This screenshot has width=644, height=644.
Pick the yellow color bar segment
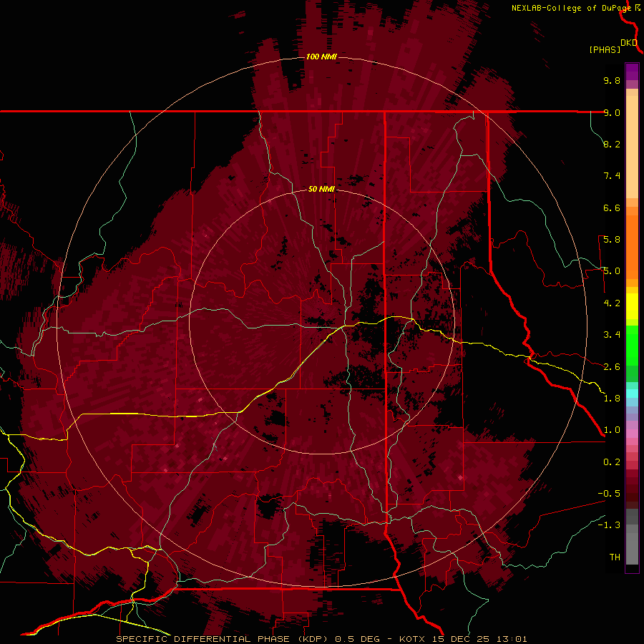[632, 306]
